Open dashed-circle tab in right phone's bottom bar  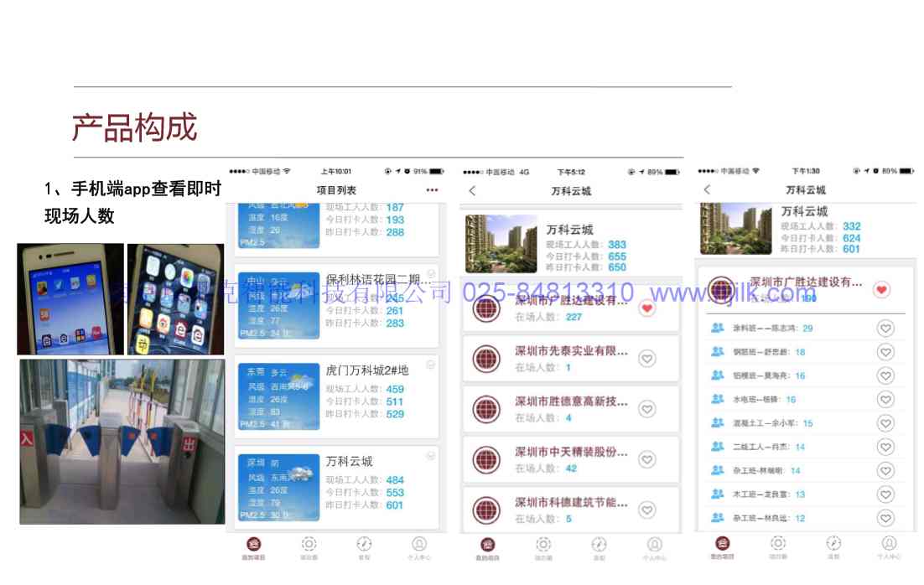tap(778, 543)
